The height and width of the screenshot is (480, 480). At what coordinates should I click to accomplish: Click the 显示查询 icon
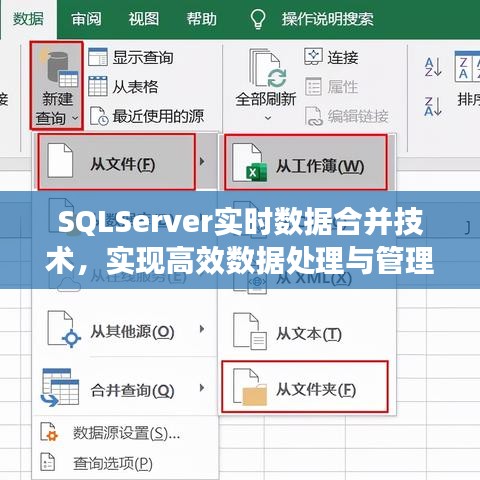[x=98, y=57]
